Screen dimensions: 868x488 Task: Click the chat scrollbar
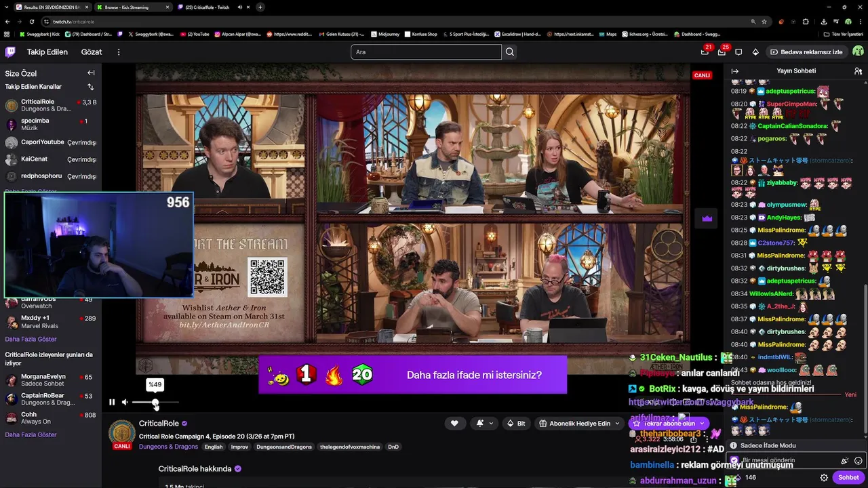(x=865, y=359)
